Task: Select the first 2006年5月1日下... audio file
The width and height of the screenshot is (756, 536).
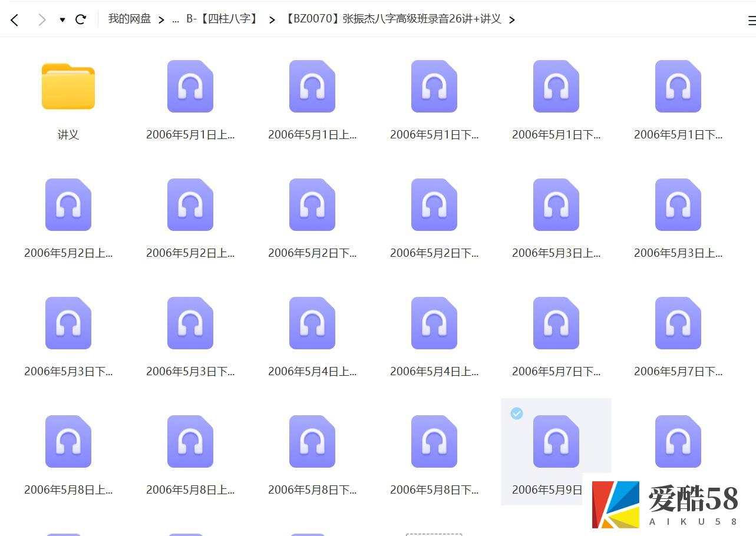Action: click(434, 87)
